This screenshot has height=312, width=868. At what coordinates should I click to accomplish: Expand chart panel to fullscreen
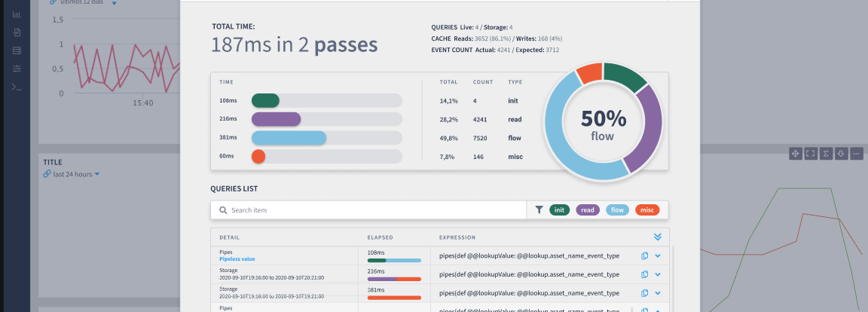pyautogui.click(x=810, y=154)
